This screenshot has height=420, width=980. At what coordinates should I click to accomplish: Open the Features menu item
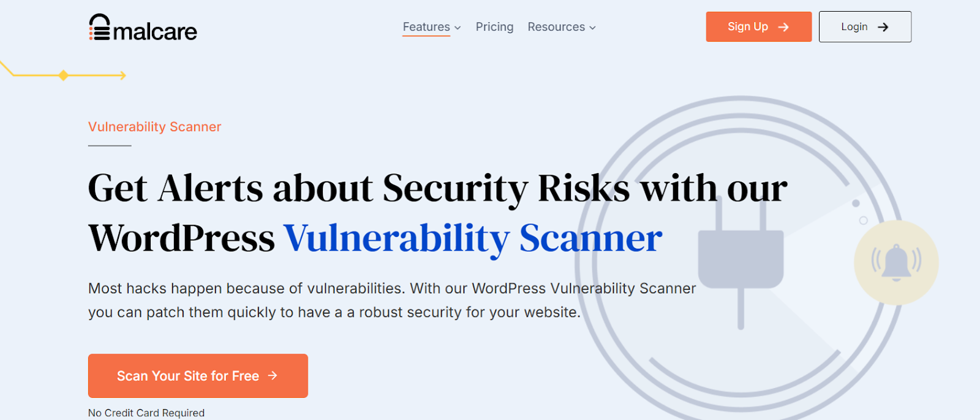(426, 27)
